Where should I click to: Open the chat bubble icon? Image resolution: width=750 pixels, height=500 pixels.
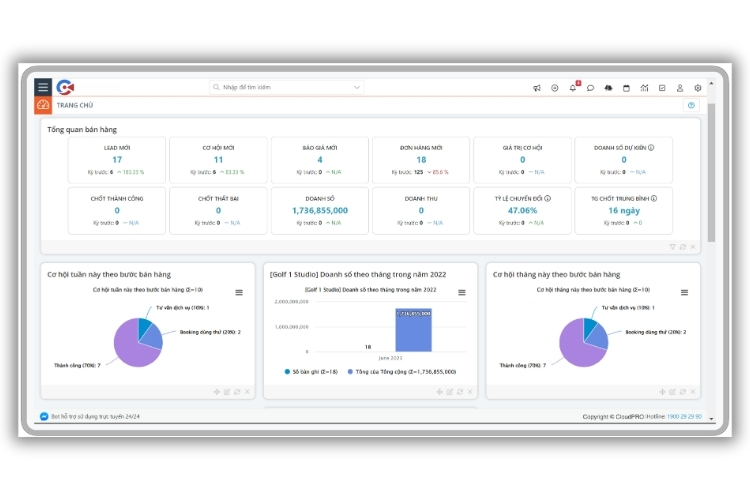coord(591,88)
